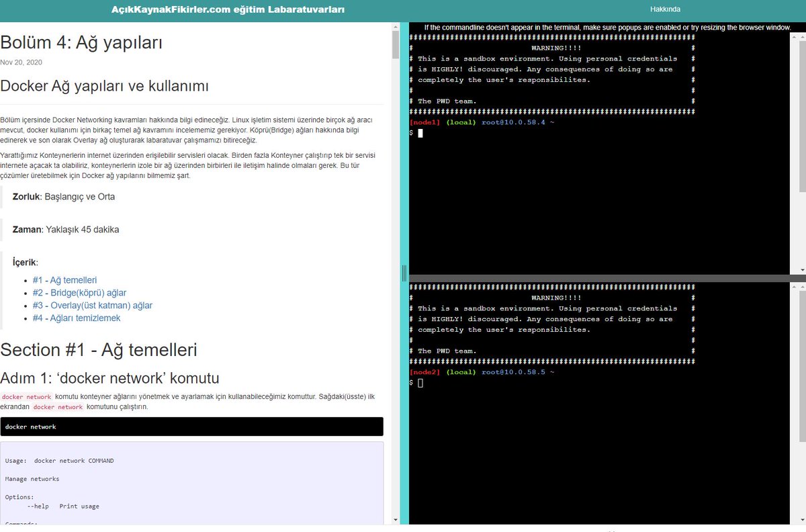Focus the node1 terminal prompt
The image size is (806, 532).
[420, 133]
